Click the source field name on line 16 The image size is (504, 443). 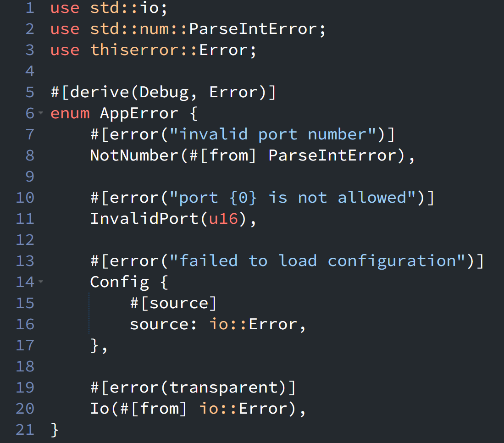point(159,324)
